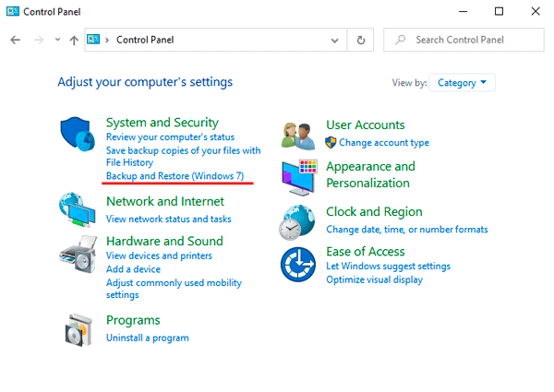Click the Network and Internet globe icon

click(x=77, y=209)
